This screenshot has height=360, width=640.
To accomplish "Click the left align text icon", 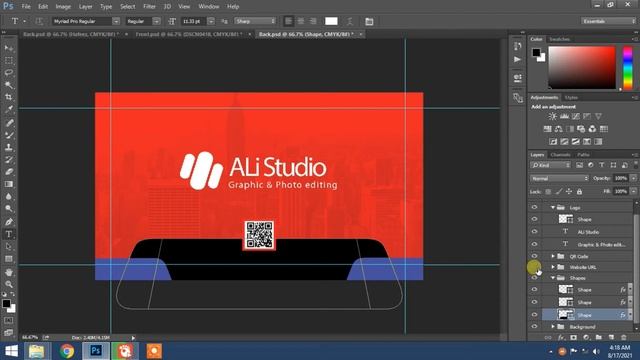I will (x=288, y=21).
